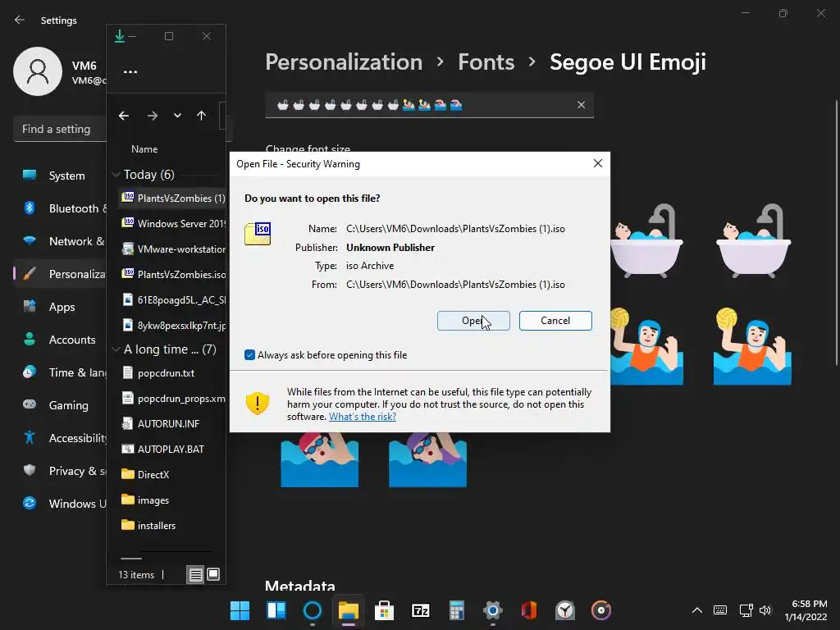Open Time & language settings
The width and height of the screenshot is (840, 630).
coord(60,372)
